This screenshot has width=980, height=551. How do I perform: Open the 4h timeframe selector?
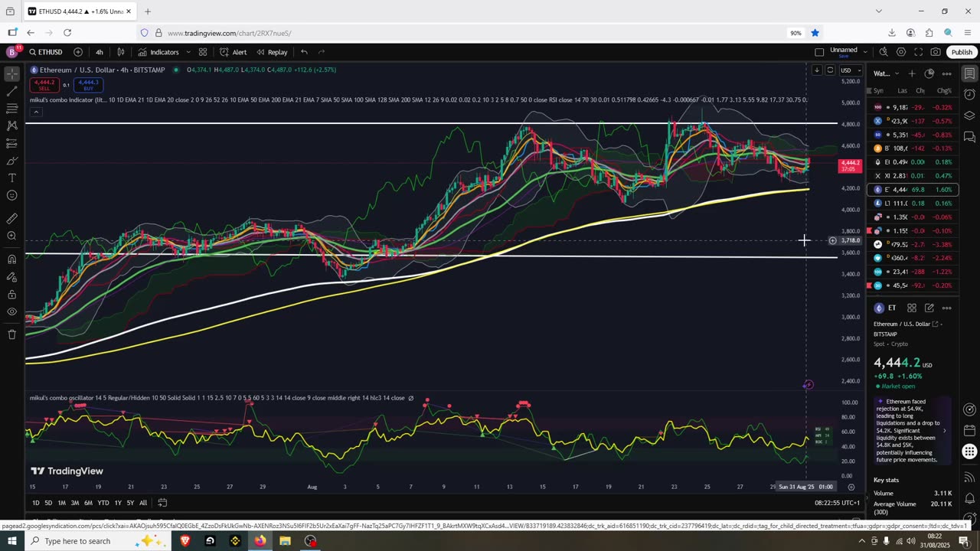click(x=100, y=52)
